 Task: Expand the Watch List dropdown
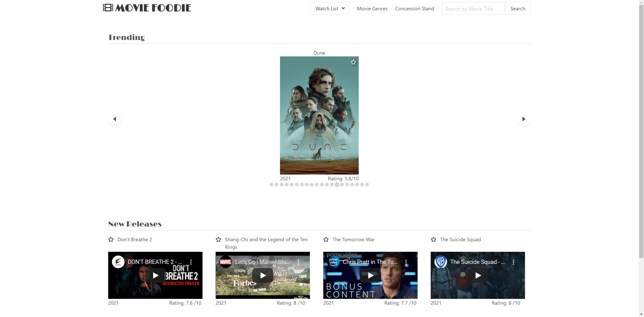point(330,8)
